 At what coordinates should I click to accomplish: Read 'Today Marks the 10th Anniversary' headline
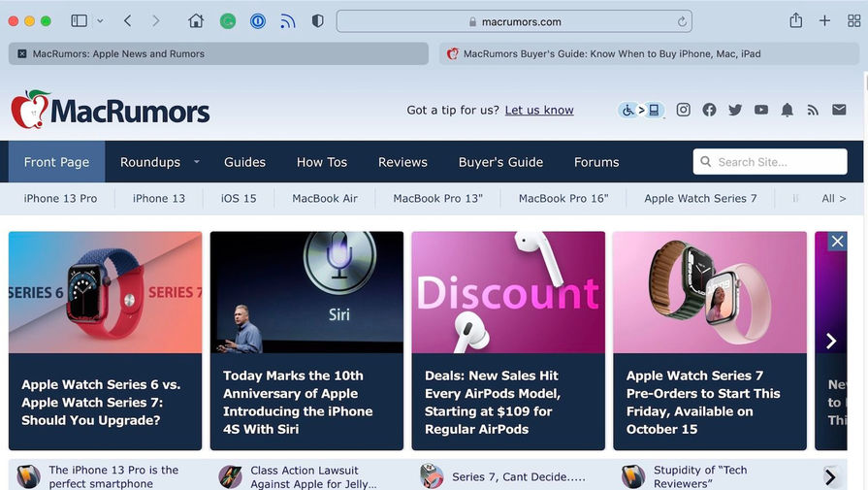point(298,403)
